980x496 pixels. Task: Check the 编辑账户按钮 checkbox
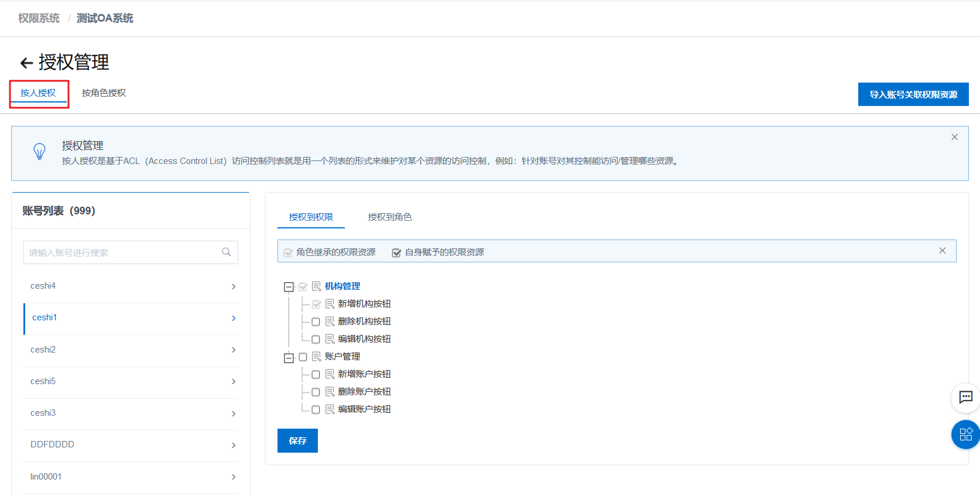click(316, 410)
